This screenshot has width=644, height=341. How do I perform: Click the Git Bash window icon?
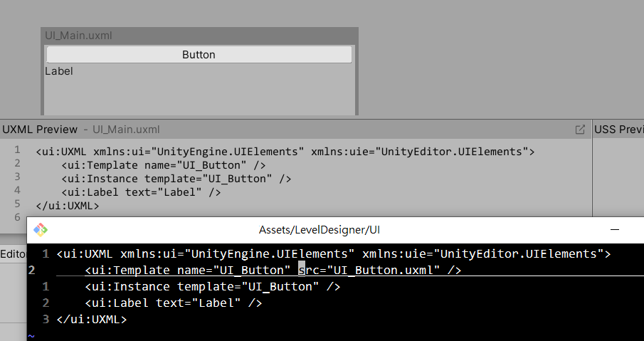(41, 229)
